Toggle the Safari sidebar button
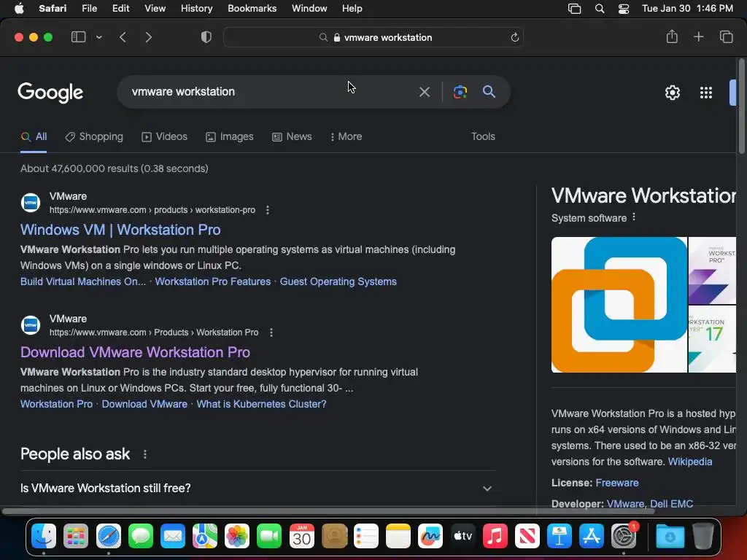 tap(78, 37)
